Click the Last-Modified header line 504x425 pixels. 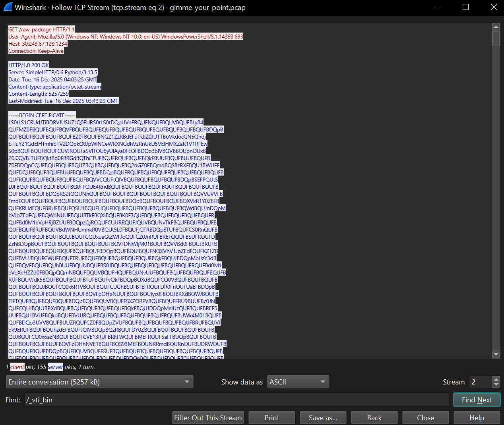point(64,101)
